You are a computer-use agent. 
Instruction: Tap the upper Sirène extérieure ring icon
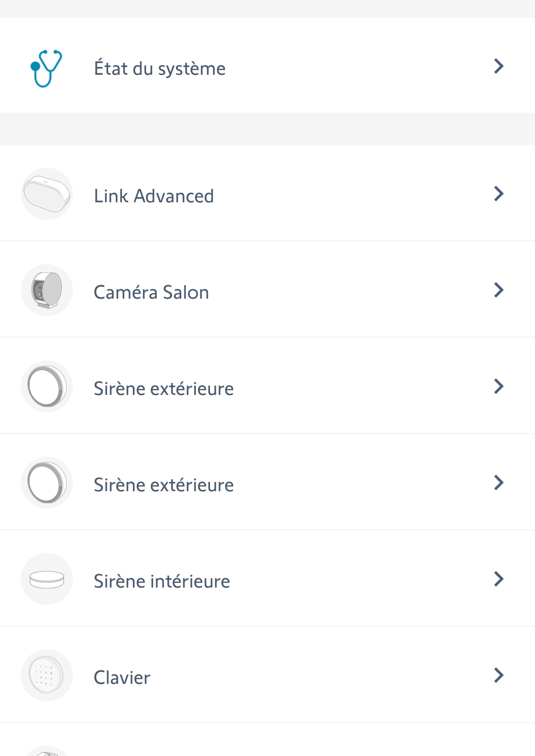[x=46, y=386]
